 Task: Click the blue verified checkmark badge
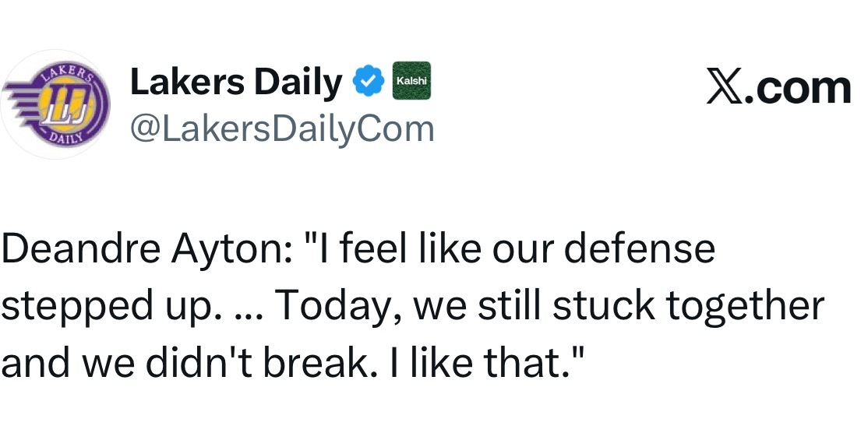click(368, 82)
